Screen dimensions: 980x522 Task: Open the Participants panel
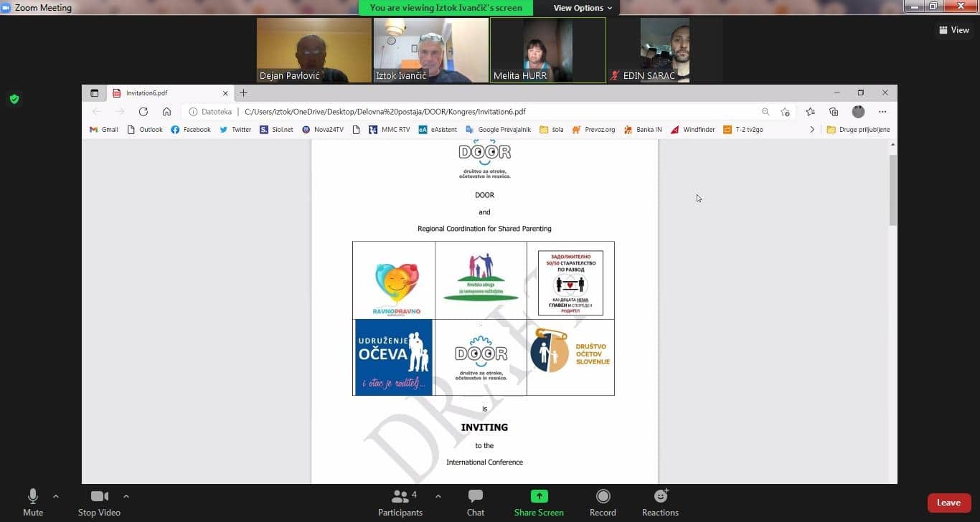point(400,502)
